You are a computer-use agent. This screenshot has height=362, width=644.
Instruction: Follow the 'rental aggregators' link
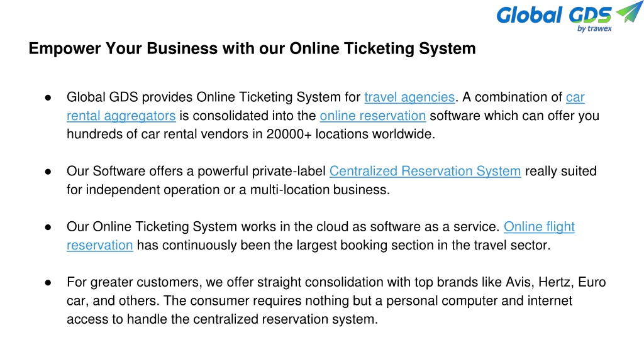pyautogui.click(x=121, y=116)
